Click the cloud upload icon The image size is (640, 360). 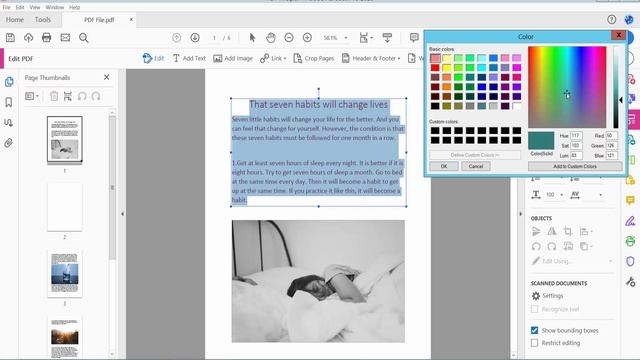[x=28, y=38]
